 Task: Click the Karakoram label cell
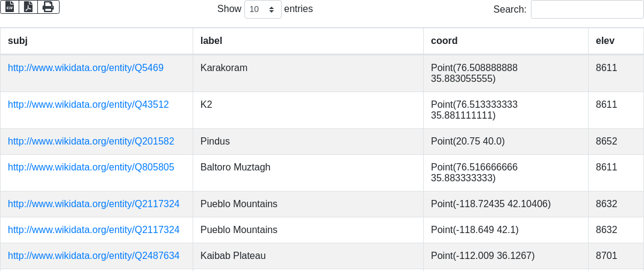click(x=224, y=67)
